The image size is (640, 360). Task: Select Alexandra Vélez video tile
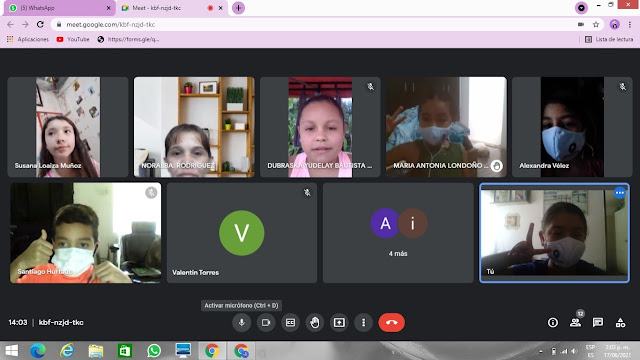pos(572,127)
